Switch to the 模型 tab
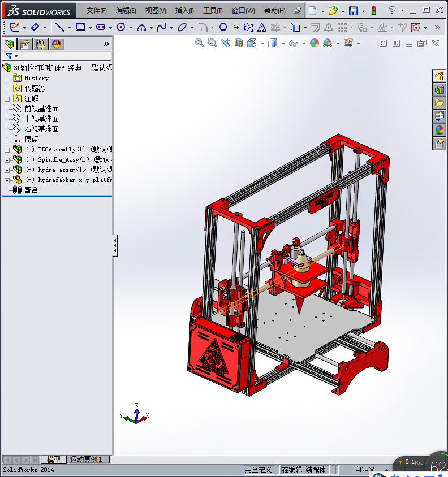This screenshot has width=448, height=477. tap(54, 459)
